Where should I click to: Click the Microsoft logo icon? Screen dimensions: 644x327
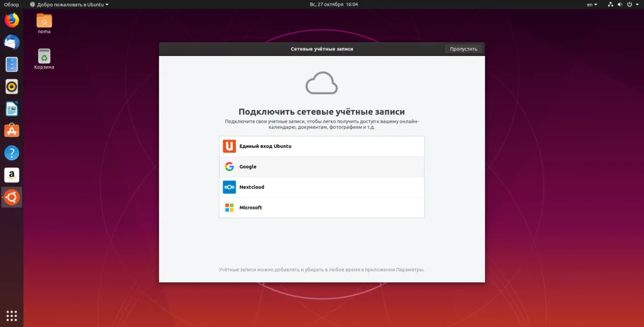coord(229,208)
